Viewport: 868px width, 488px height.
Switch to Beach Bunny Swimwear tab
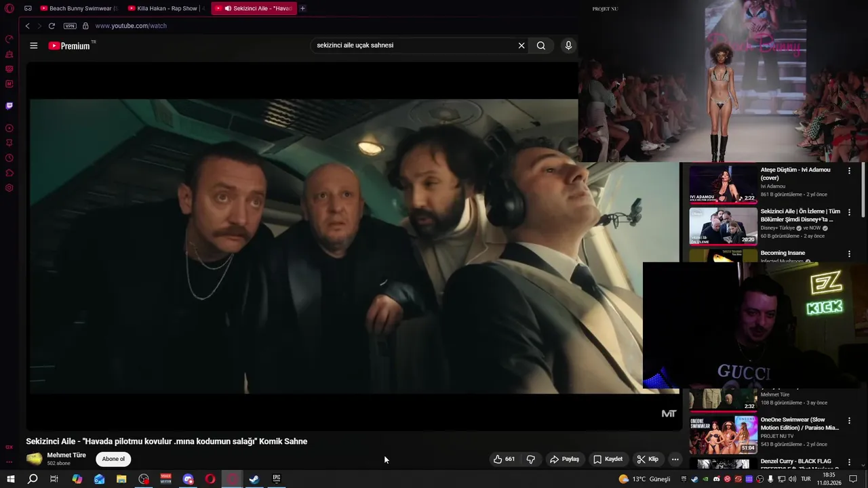[79, 8]
